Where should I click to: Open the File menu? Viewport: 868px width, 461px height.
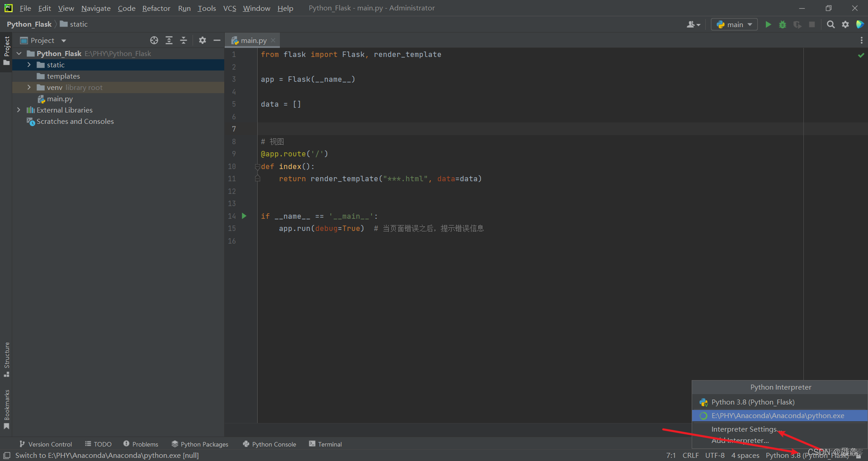25,8
